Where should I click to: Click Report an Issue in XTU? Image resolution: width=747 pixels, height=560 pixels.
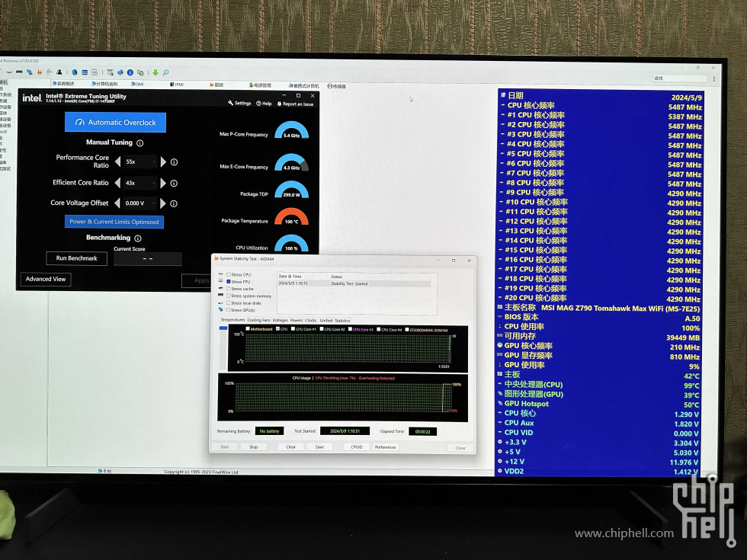(x=295, y=104)
